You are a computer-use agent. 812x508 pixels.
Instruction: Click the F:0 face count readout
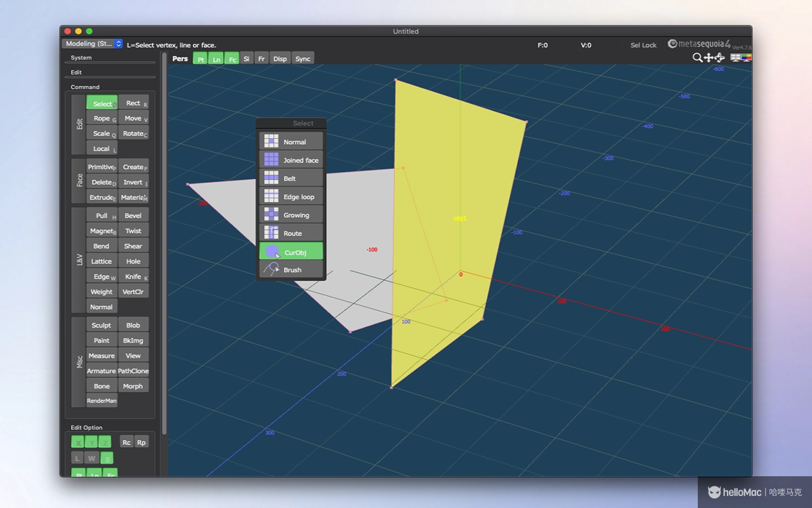click(x=542, y=45)
